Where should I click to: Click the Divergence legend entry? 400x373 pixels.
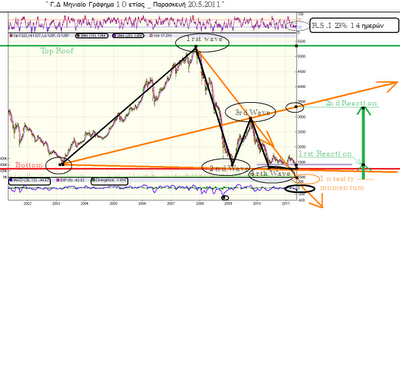point(109,181)
